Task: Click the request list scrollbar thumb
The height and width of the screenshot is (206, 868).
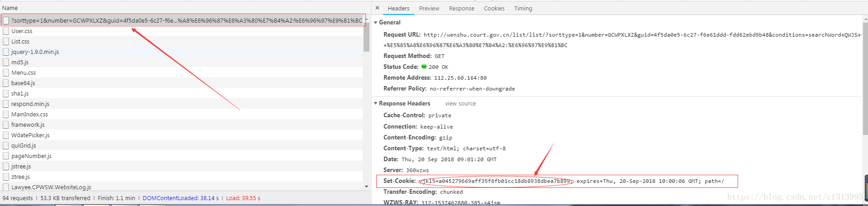Action: pyautogui.click(x=366, y=36)
